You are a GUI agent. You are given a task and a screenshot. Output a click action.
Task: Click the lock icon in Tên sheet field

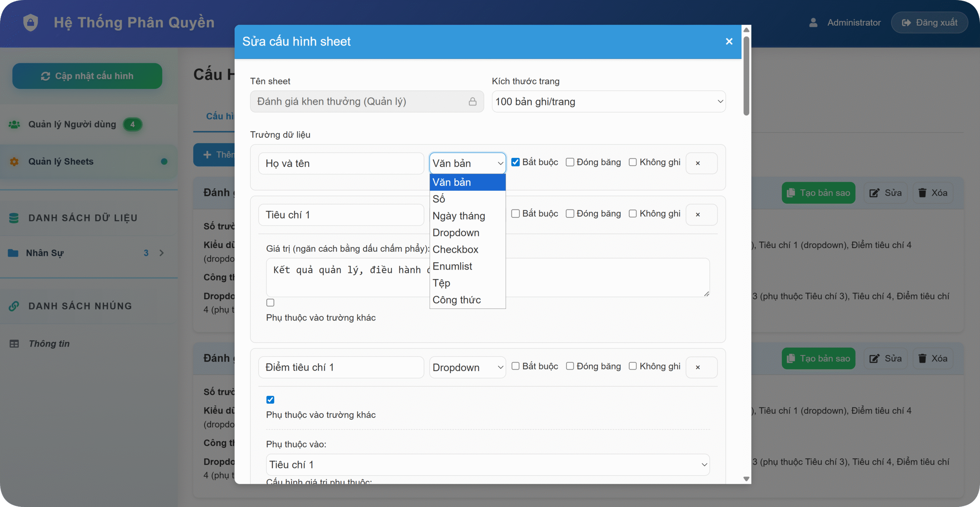[472, 101]
